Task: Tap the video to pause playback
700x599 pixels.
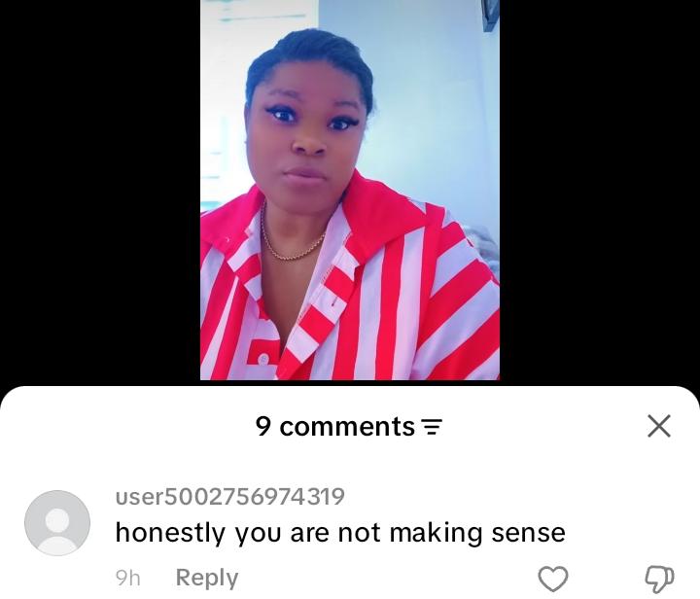Action: coord(350,191)
